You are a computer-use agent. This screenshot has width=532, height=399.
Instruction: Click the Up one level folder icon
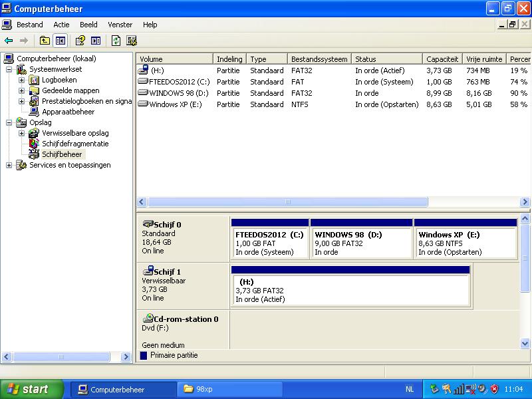pos(45,41)
